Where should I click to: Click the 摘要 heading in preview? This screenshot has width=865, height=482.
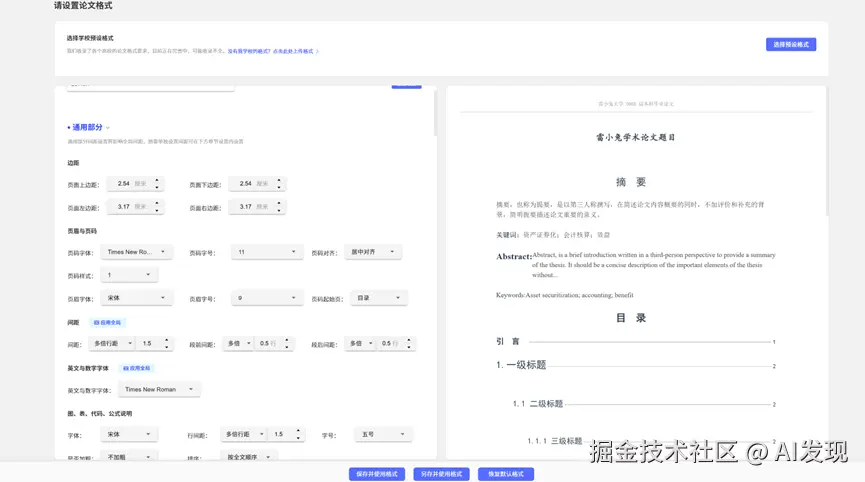coord(631,182)
